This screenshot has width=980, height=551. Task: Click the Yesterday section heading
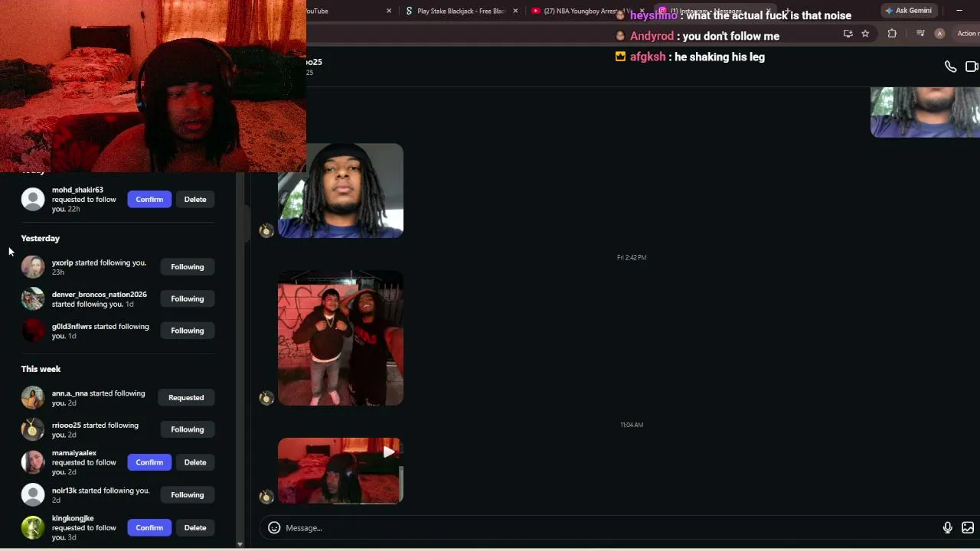tap(41, 238)
